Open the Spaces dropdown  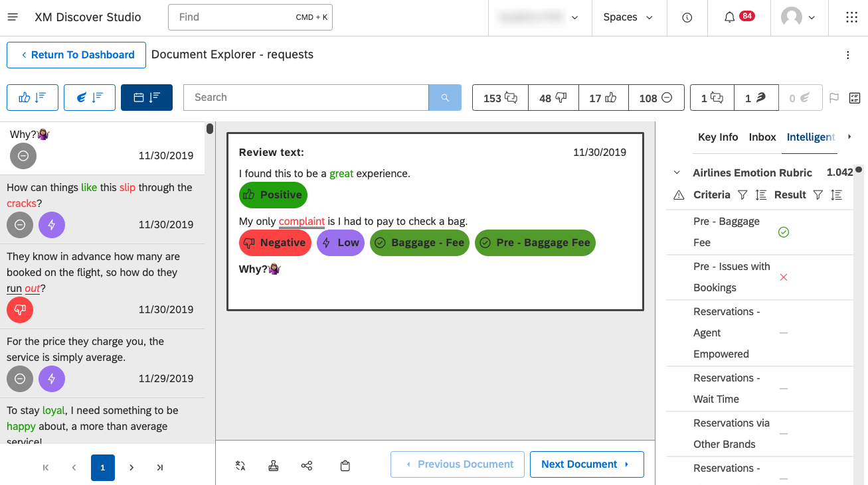(x=628, y=17)
